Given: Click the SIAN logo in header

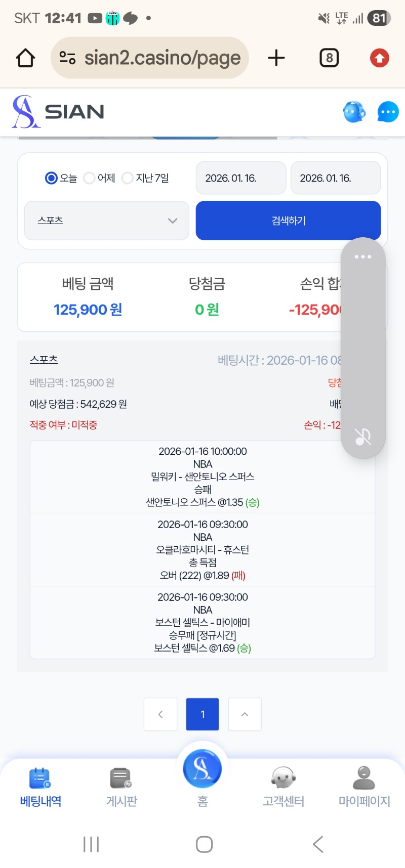Looking at the screenshot, I should pos(58,112).
